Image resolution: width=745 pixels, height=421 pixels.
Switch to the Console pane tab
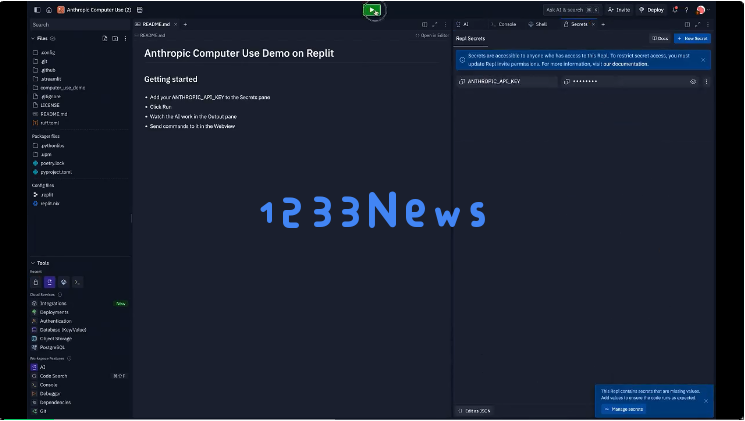[504, 24]
